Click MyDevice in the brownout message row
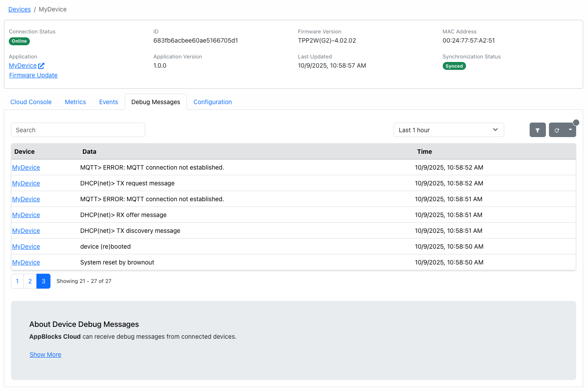The image size is (588, 391). 26,262
